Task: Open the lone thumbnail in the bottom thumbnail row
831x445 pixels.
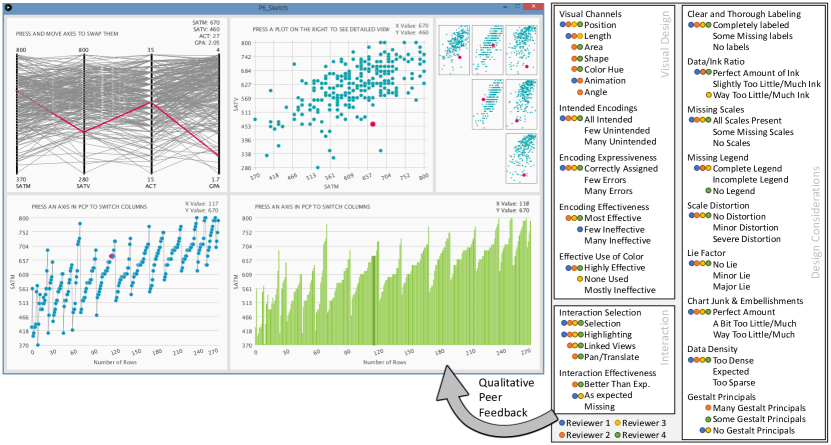Action: (x=521, y=158)
